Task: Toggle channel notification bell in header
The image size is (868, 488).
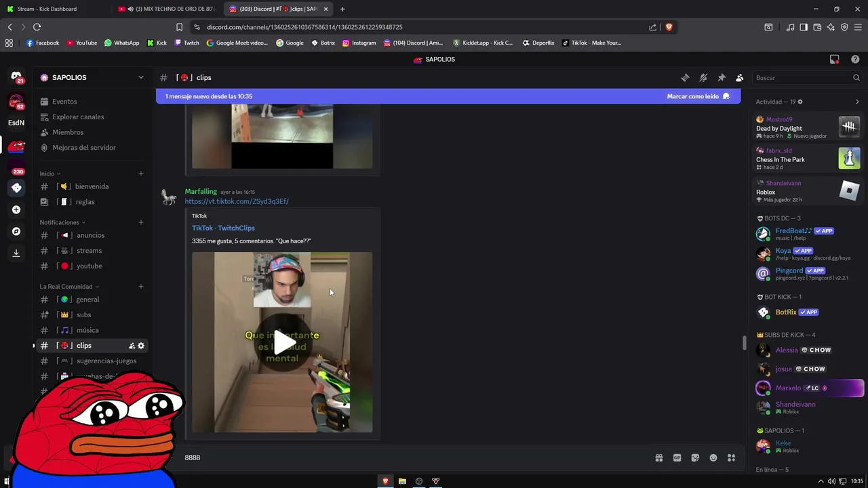Action: tap(703, 78)
